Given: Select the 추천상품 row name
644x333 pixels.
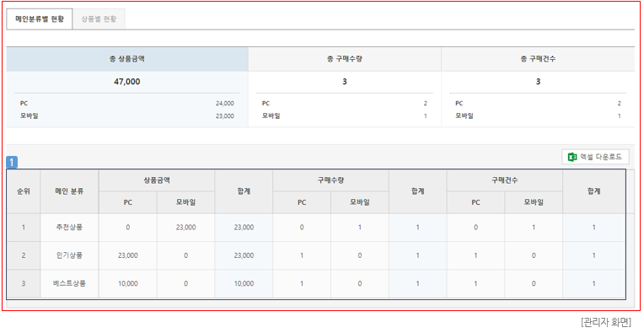Looking at the screenshot, I should pos(69,227).
